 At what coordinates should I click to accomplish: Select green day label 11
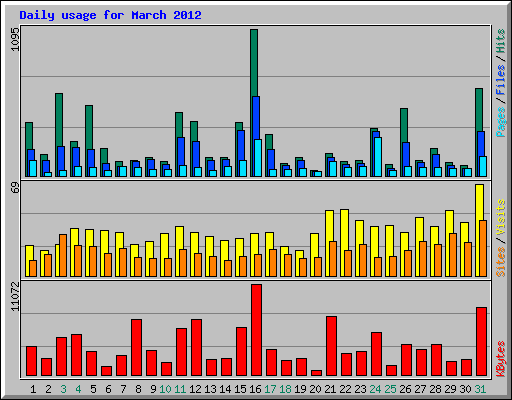coord(180,389)
